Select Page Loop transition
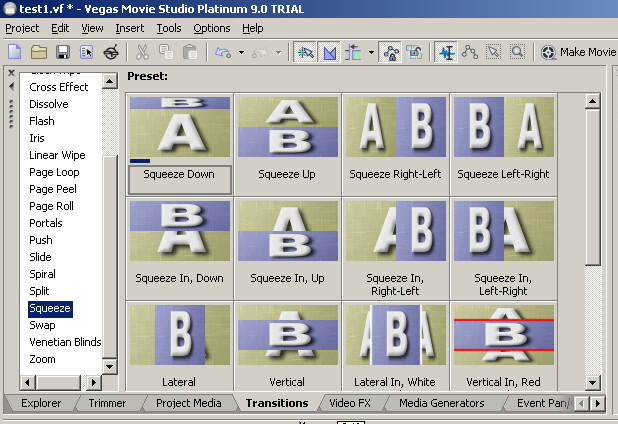 (x=54, y=172)
